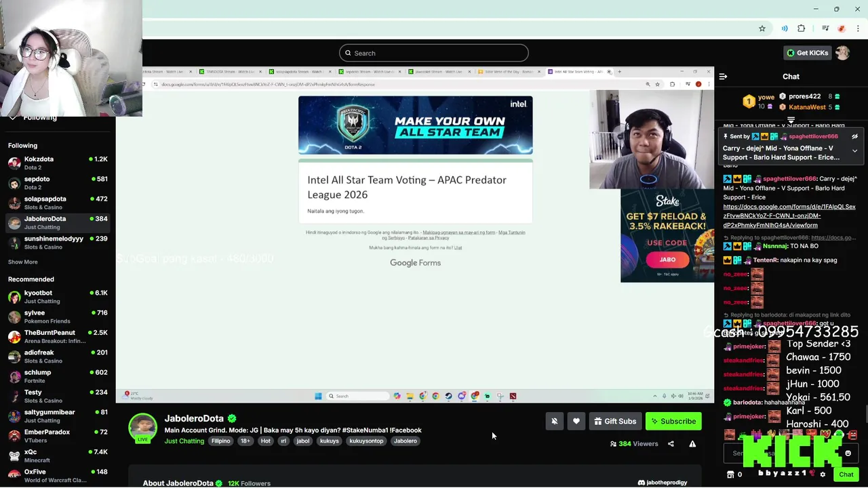This screenshot has height=488, width=868.
Task: Show more followed channels
Action: [x=22, y=262]
